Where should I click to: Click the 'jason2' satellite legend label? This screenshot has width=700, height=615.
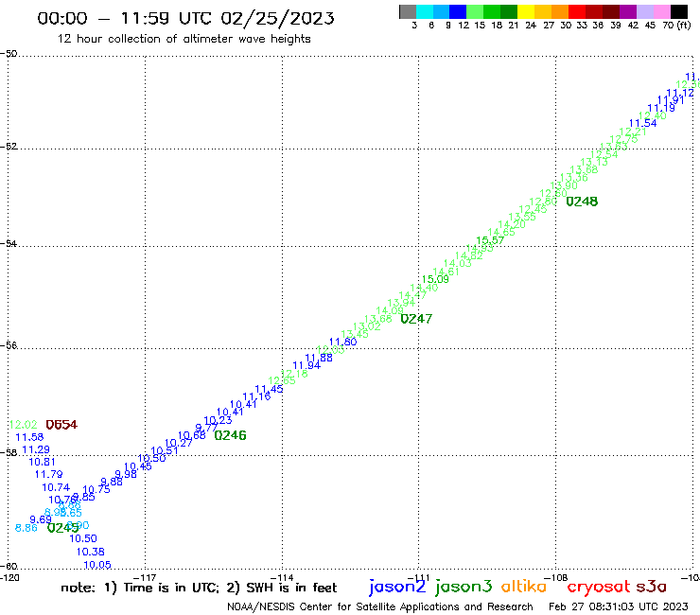[x=397, y=587]
